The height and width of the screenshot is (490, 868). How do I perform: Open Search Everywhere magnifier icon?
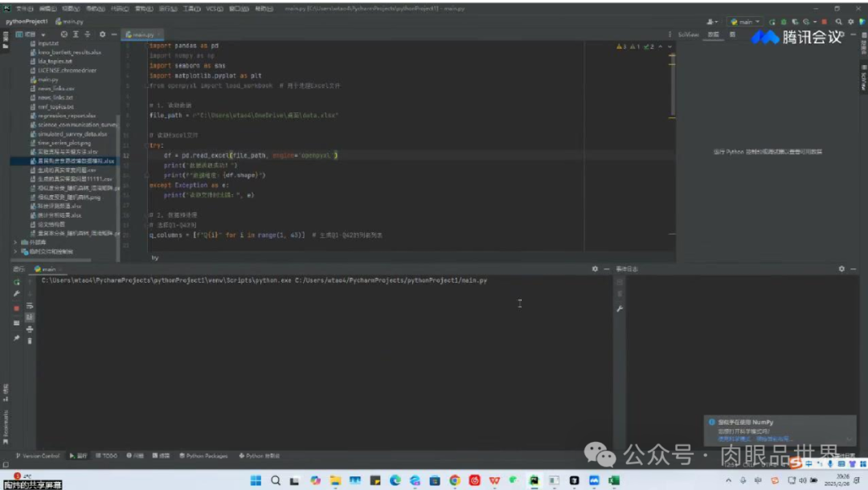(838, 22)
